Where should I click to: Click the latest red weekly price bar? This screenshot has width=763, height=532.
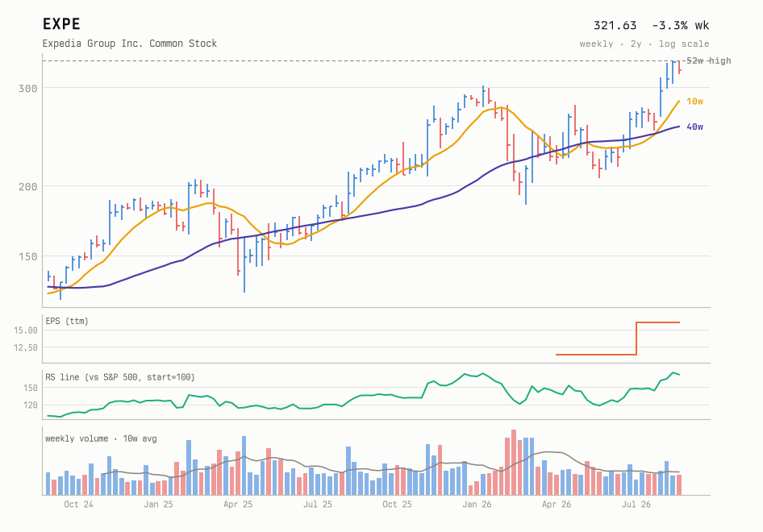pos(679,67)
